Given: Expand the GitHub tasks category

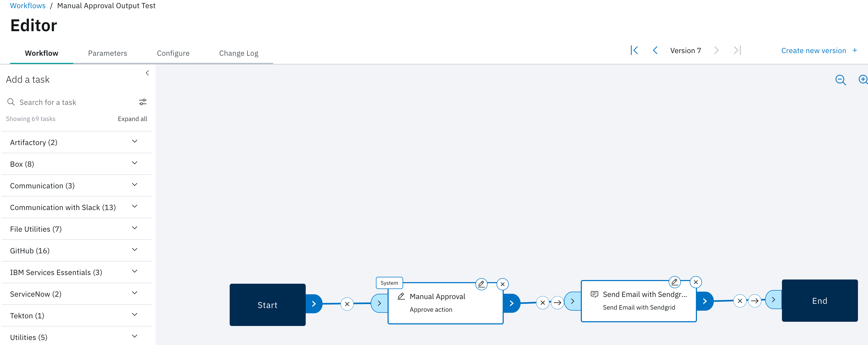Looking at the screenshot, I should pyautogui.click(x=137, y=250).
